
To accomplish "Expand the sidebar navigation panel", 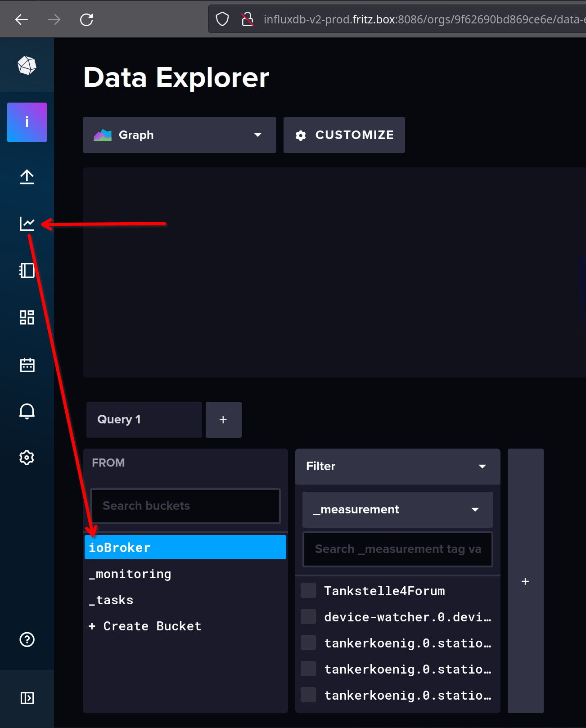I will (x=27, y=698).
